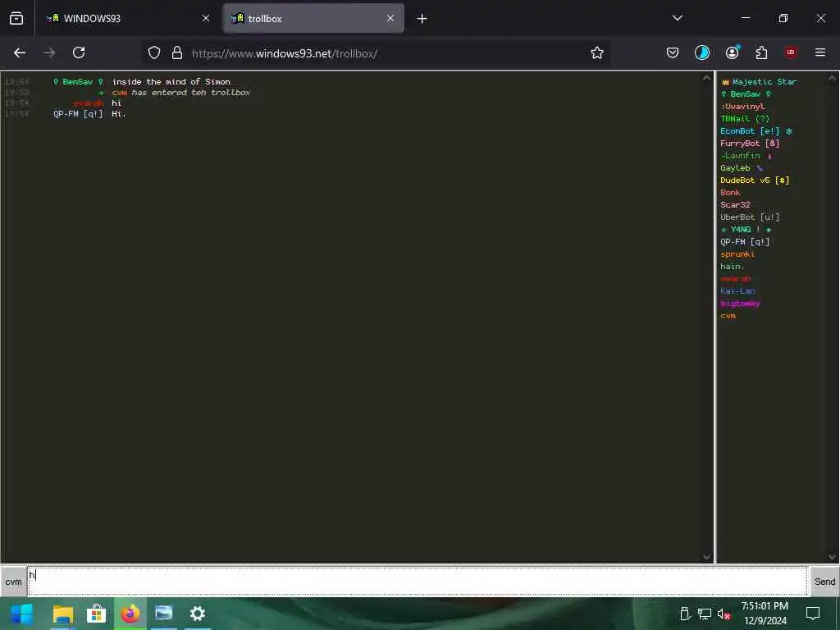This screenshot has width=840, height=630.
Task: Click chat scrollbar down arrow
Action: tap(706, 557)
